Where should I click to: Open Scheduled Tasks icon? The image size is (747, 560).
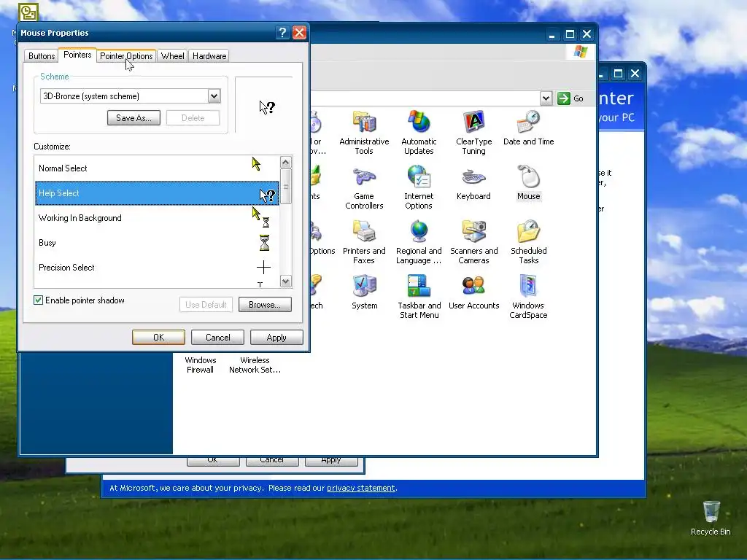(528, 242)
